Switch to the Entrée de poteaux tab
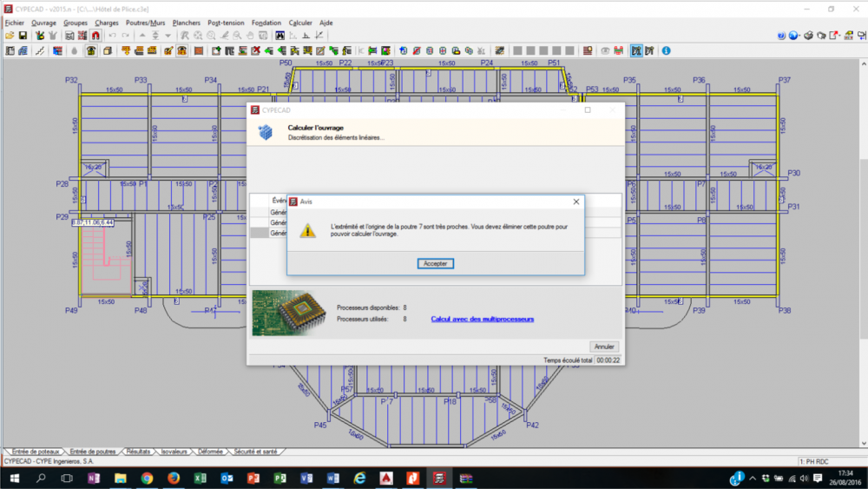Screen dimensions: 868x489 click(x=36, y=452)
